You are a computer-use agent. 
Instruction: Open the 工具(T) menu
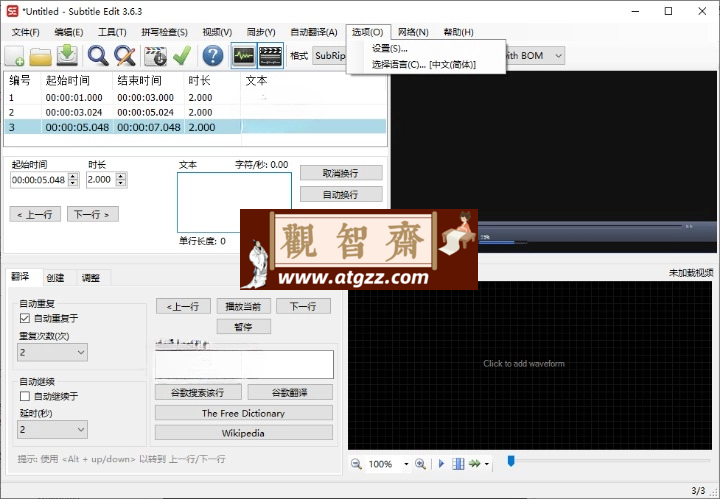tap(112, 32)
